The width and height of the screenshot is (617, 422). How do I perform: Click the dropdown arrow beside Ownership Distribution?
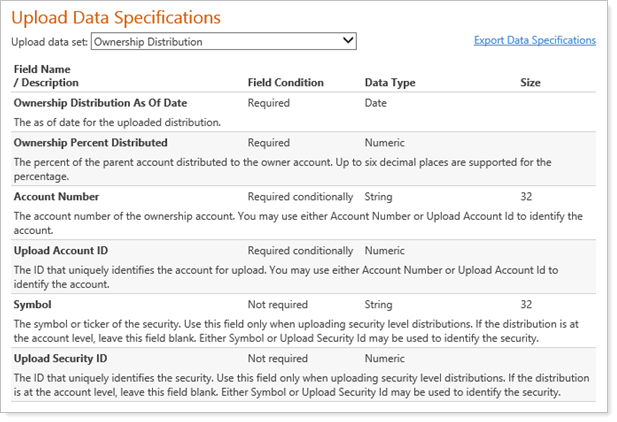(347, 42)
